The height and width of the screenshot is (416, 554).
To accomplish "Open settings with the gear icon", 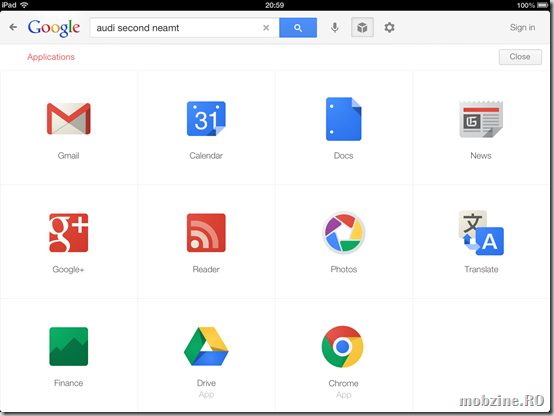I will pos(389,27).
